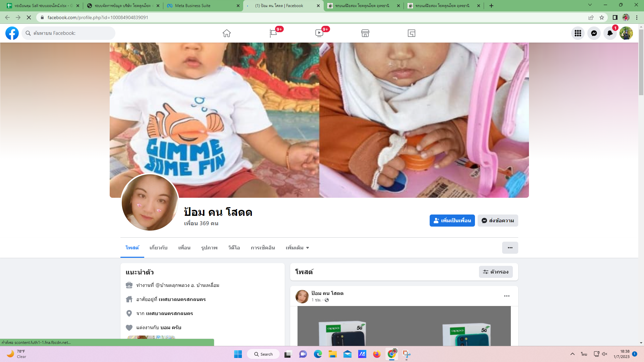Open the Watch video icon
Screen dimensions: 644x362
(x=319, y=33)
